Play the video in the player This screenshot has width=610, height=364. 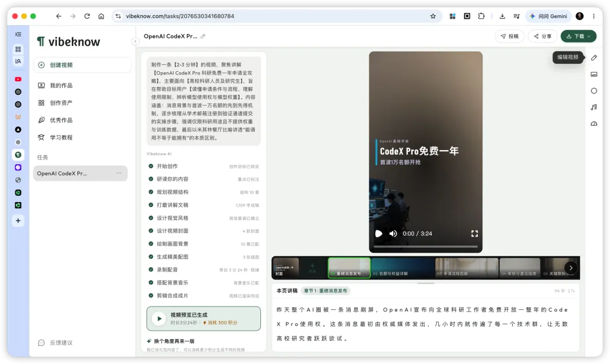tap(378, 233)
